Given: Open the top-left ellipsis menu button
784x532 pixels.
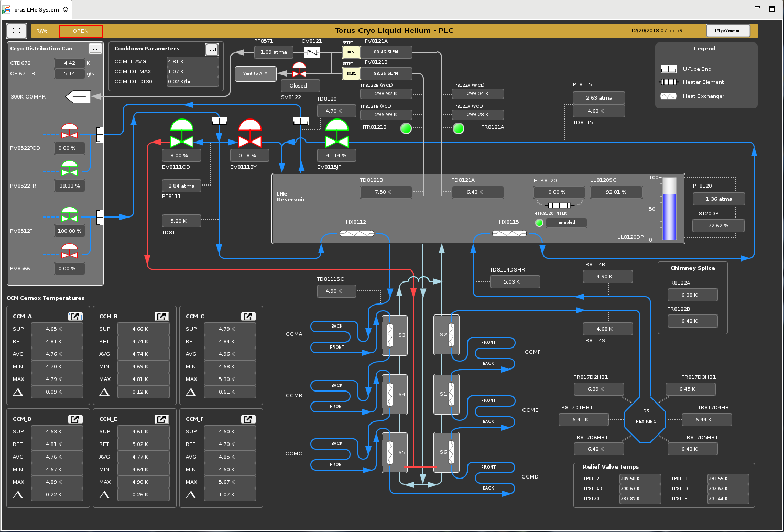Looking at the screenshot, I should [17, 31].
